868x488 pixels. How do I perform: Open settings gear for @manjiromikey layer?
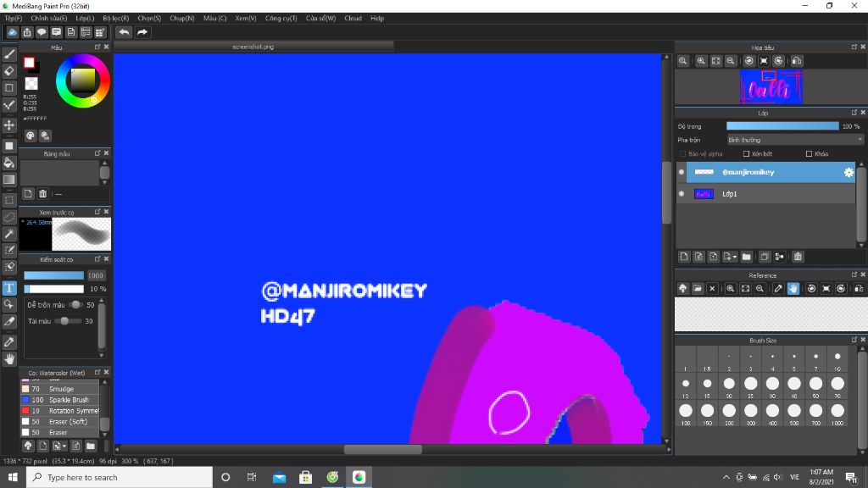tap(849, 172)
